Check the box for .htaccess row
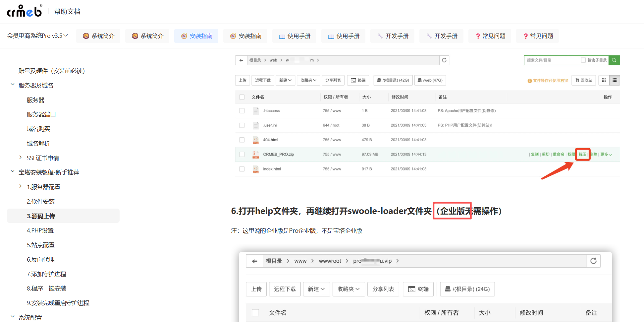 click(242, 111)
